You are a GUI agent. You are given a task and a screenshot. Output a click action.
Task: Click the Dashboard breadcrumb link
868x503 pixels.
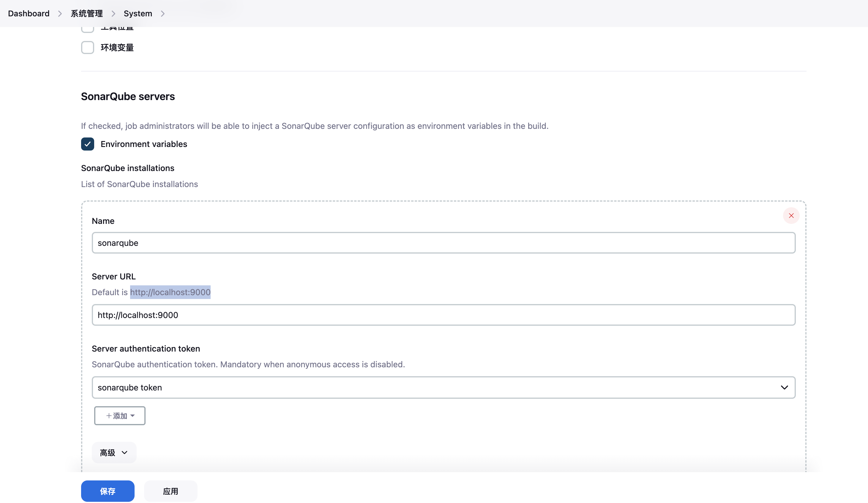click(28, 13)
